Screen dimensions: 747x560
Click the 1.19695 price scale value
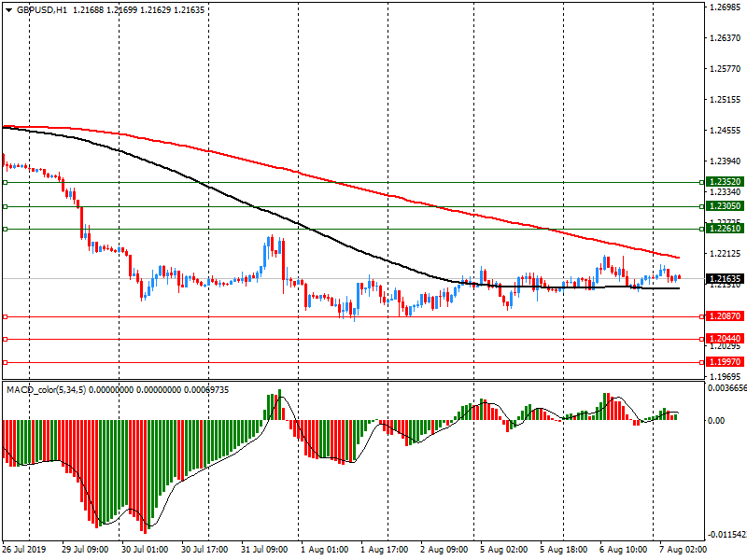coord(726,377)
